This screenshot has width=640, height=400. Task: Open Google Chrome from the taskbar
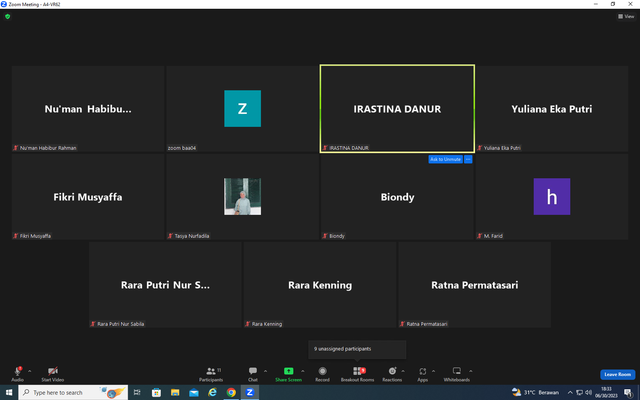coord(231,392)
